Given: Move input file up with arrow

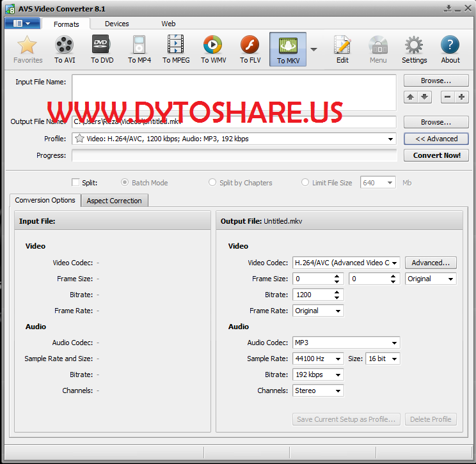Looking at the screenshot, I should click(411, 97).
